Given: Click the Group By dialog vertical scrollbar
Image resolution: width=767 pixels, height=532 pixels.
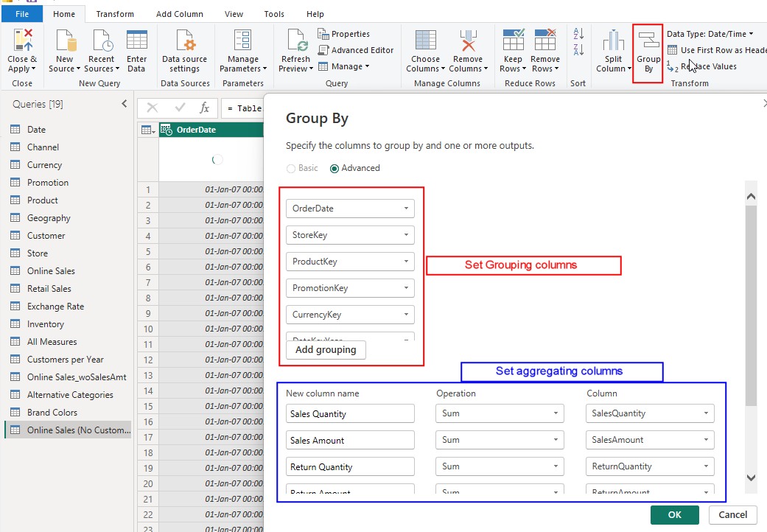Looking at the screenshot, I should tap(751, 306).
